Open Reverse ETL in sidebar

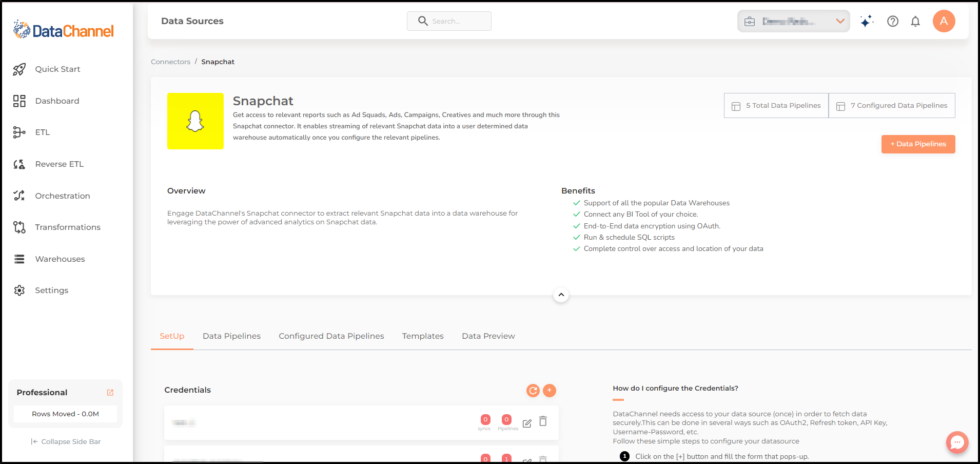pyautogui.click(x=59, y=164)
